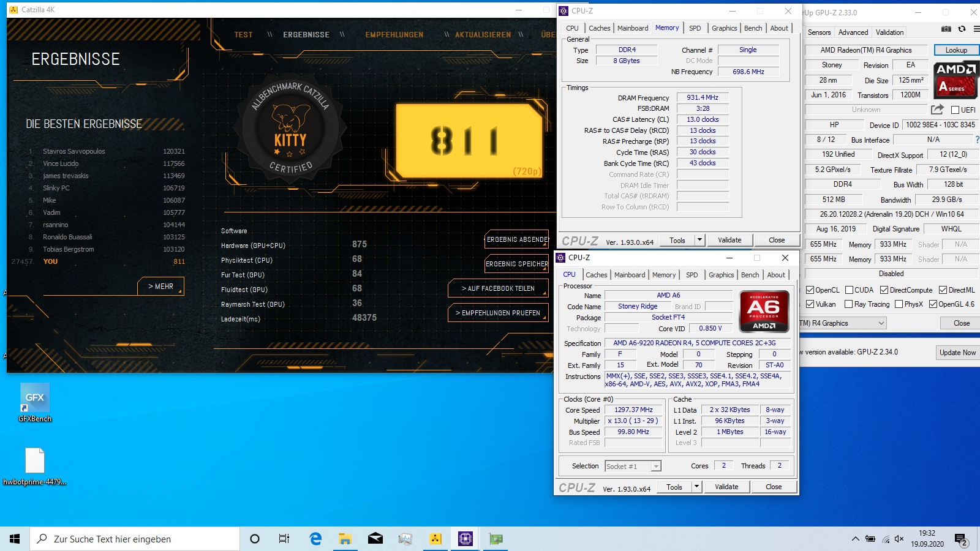Click the Kitty certified badge in Catzilla
The height and width of the screenshot is (551, 980).
(x=290, y=129)
